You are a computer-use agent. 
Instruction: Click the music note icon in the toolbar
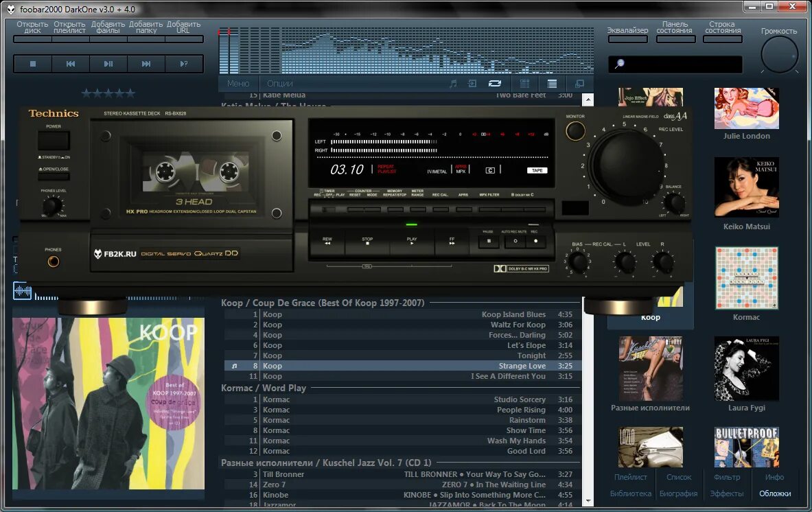tap(453, 83)
